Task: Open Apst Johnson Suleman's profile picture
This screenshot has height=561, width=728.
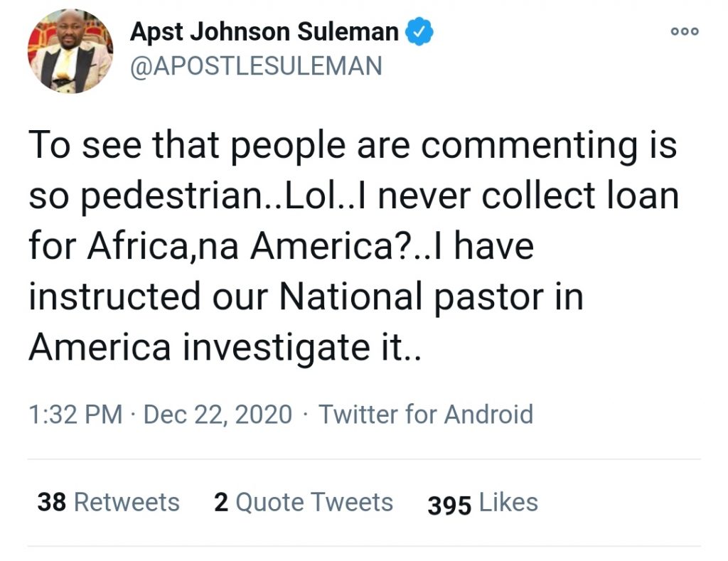Action: [70, 50]
